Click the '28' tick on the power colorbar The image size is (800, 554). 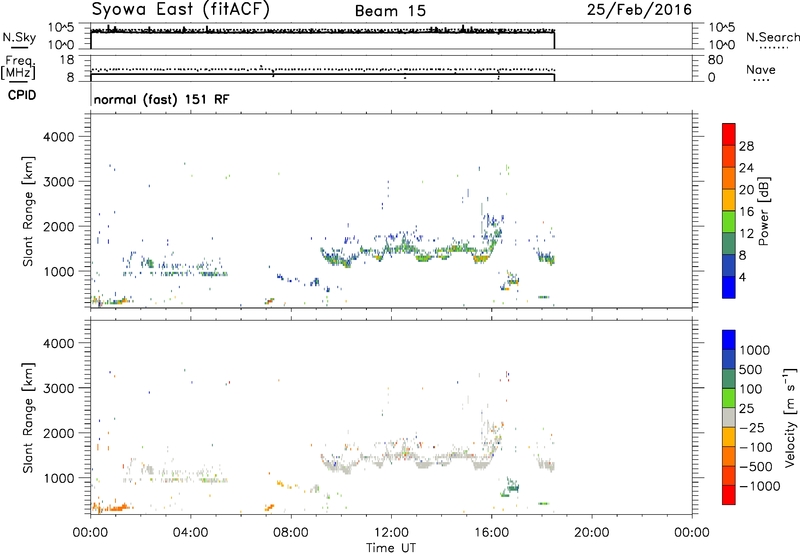(746, 146)
